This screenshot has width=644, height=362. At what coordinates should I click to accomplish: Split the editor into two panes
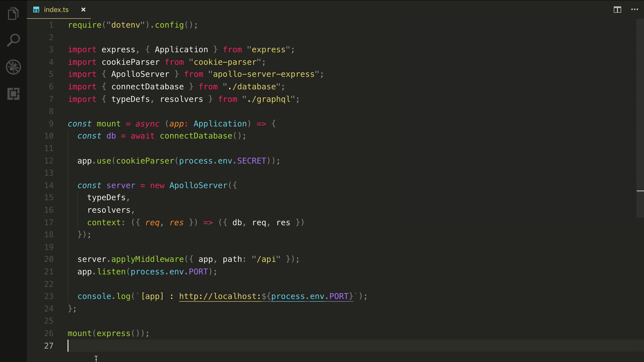click(x=617, y=10)
